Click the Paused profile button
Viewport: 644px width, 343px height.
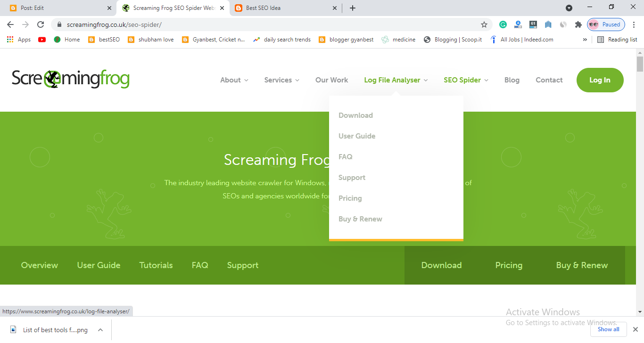click(x=606, y=24)
